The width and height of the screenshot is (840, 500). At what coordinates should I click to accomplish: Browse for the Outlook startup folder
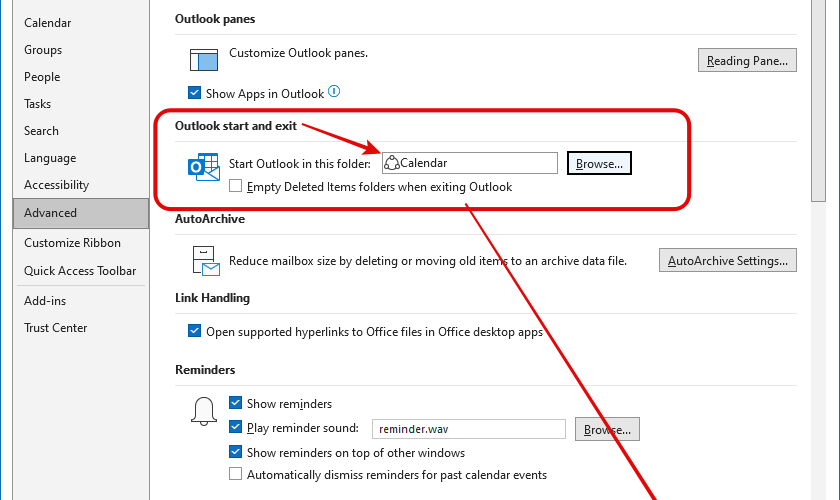coord(599,163)
